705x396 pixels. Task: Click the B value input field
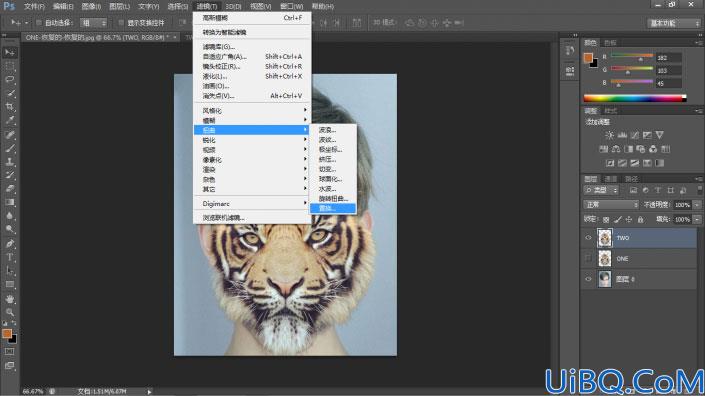click(668, 83)
